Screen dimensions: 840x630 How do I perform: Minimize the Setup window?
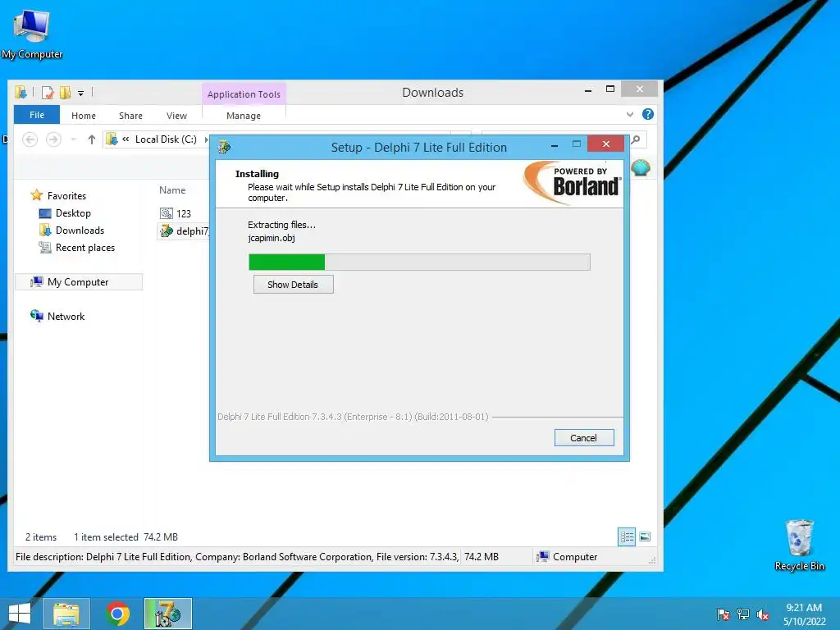click(555, 144)
